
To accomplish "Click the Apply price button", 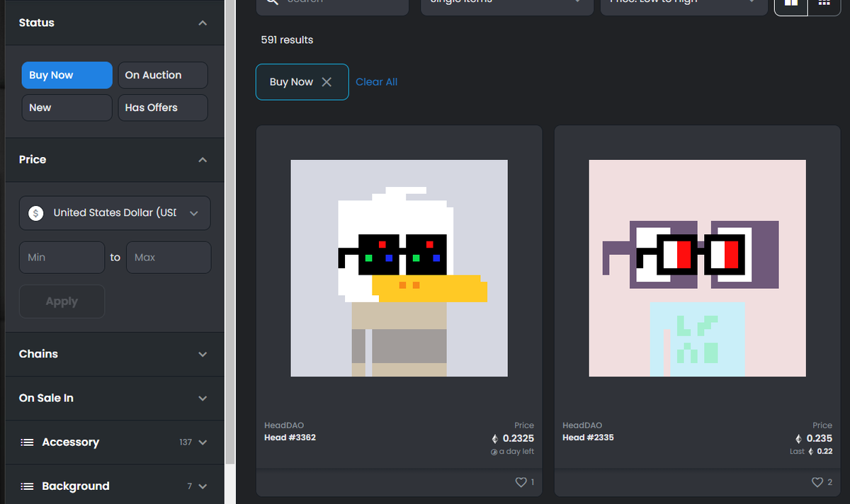I will coord(62,302).
